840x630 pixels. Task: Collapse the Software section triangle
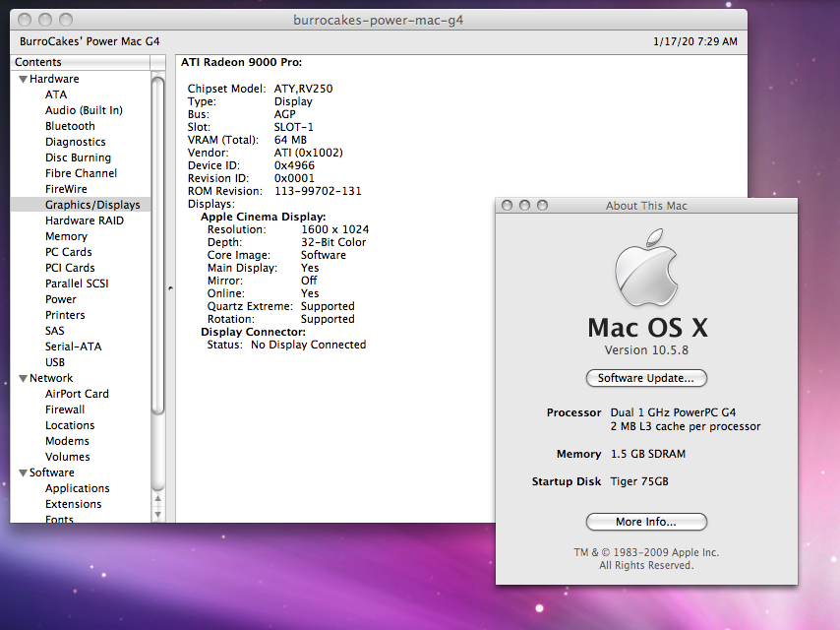point(23,472)
